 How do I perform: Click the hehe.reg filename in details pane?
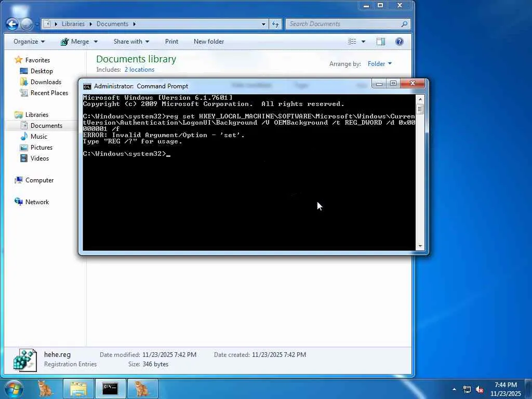57,354
